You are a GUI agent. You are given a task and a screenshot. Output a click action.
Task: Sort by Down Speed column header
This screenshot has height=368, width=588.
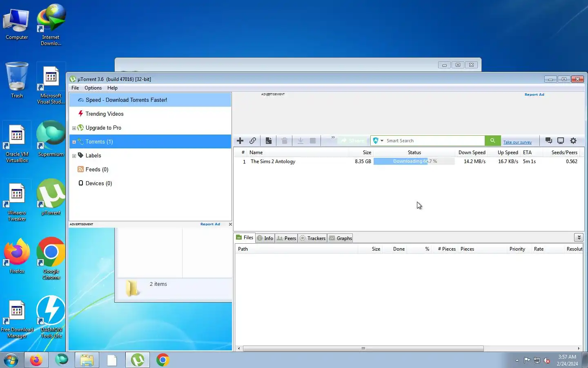point(472,153)
